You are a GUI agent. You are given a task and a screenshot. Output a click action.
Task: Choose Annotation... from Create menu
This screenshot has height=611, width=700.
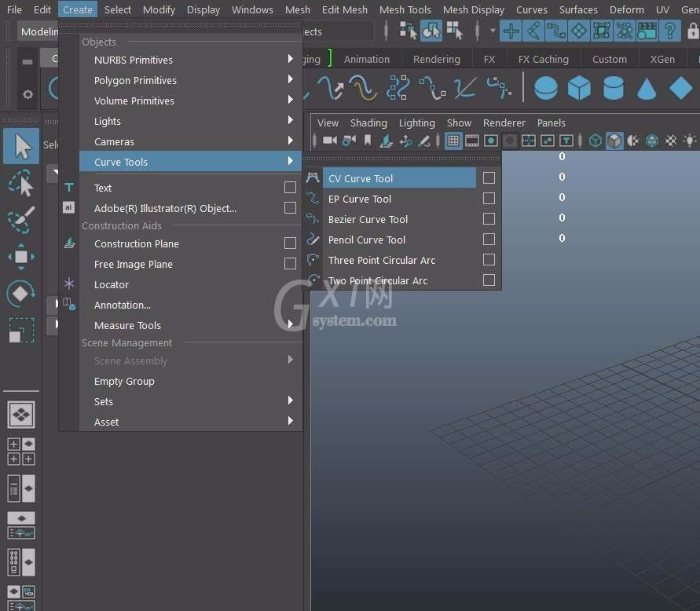(191, 305)
